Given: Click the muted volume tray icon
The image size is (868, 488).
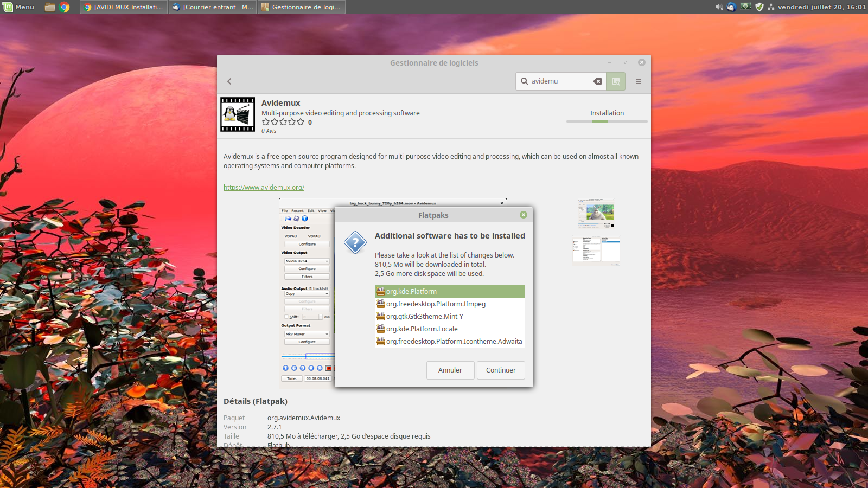Looking at the screenshot, I should point(719,7).
